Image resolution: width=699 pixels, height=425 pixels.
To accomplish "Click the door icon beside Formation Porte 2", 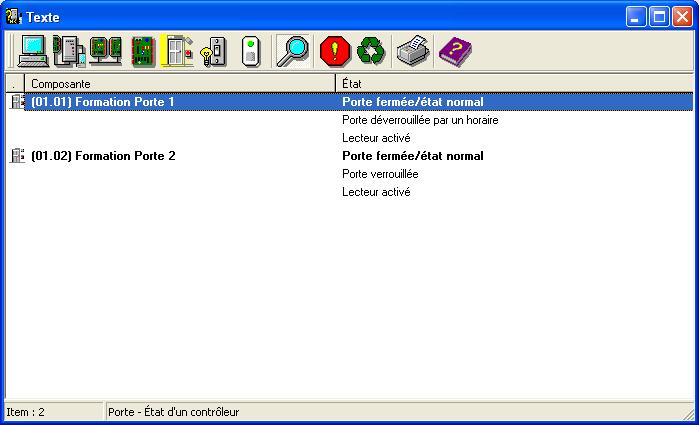I will 17,156.
